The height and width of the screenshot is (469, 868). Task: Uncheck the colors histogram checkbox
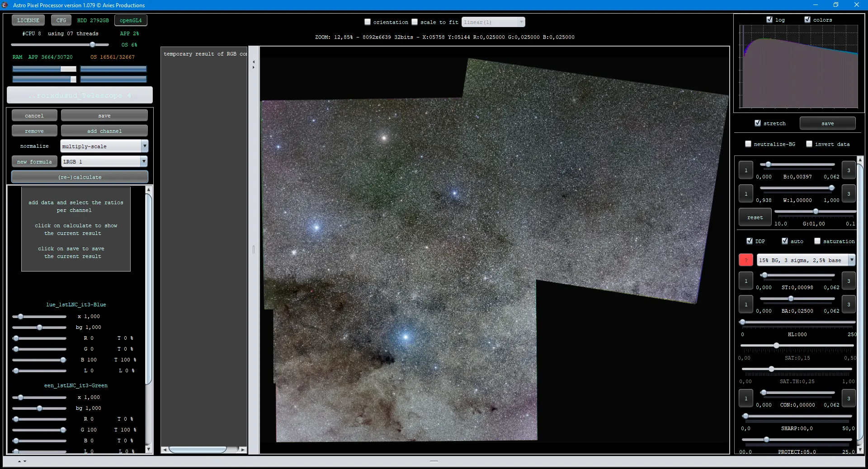(x=807, y=19)
